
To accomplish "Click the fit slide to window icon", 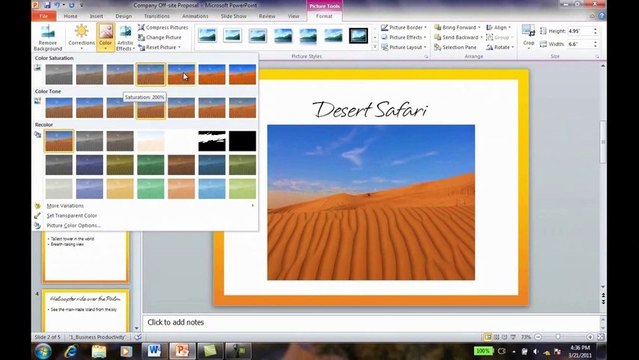I will (600, 337).
